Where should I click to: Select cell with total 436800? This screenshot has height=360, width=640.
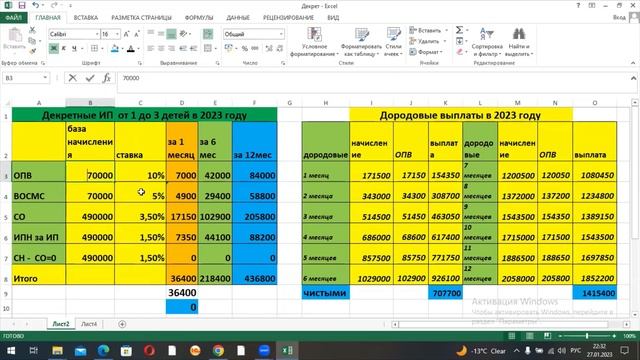click(254, 279)
